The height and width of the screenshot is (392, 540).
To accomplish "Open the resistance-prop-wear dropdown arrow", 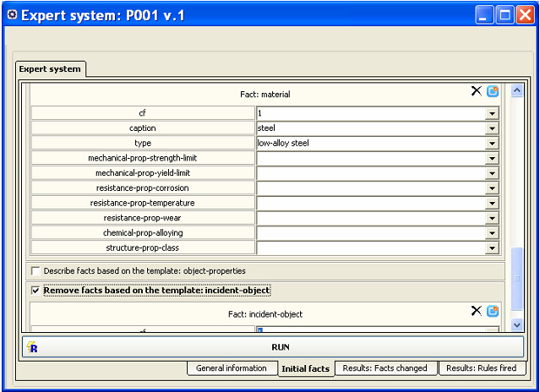I will point(492,218).
